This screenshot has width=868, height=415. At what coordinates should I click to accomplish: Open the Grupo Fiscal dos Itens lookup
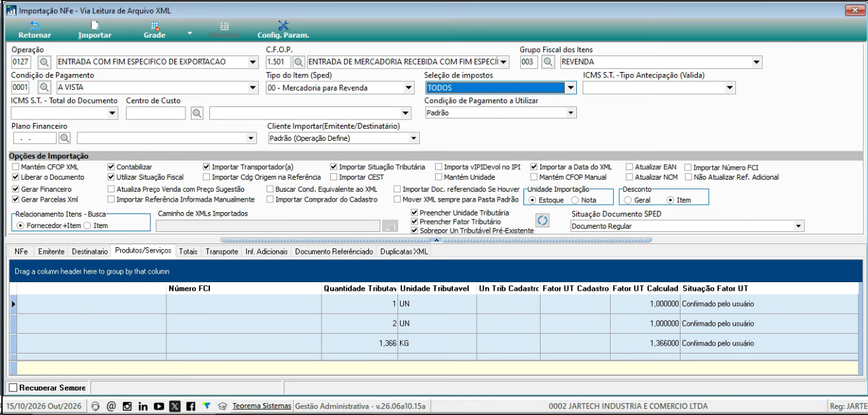click(549, 62)
